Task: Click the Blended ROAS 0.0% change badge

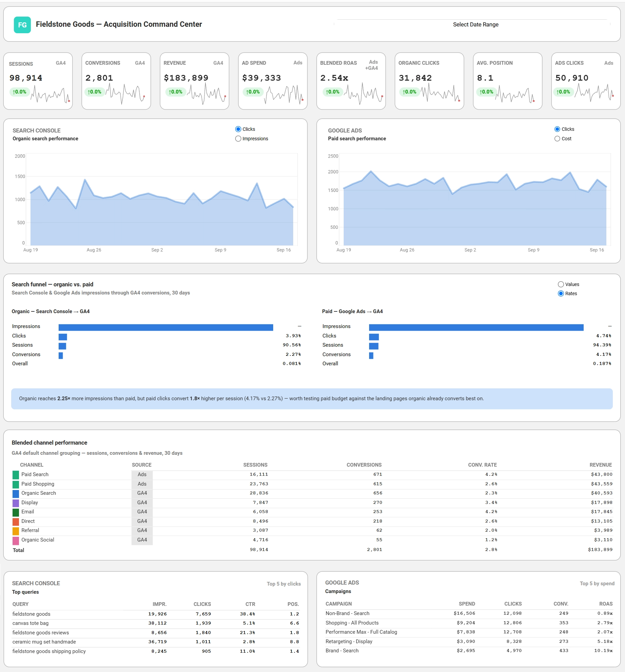Action: (332, 92)
